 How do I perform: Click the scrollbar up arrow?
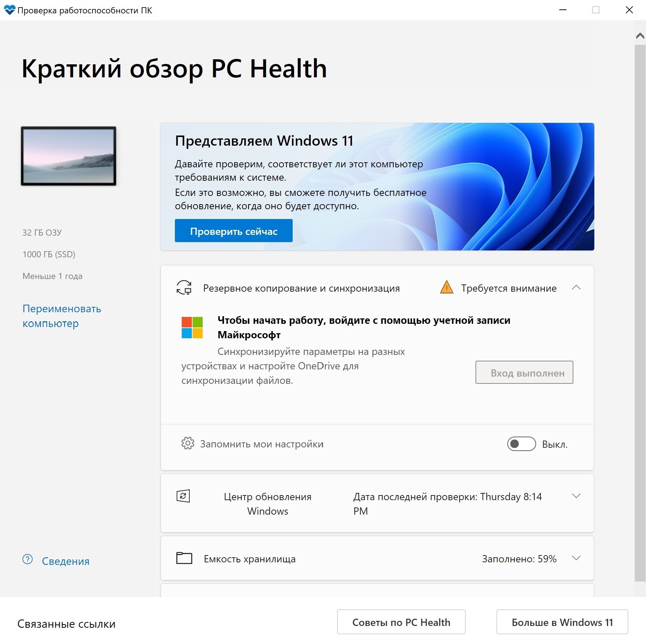tap(639, 35)
